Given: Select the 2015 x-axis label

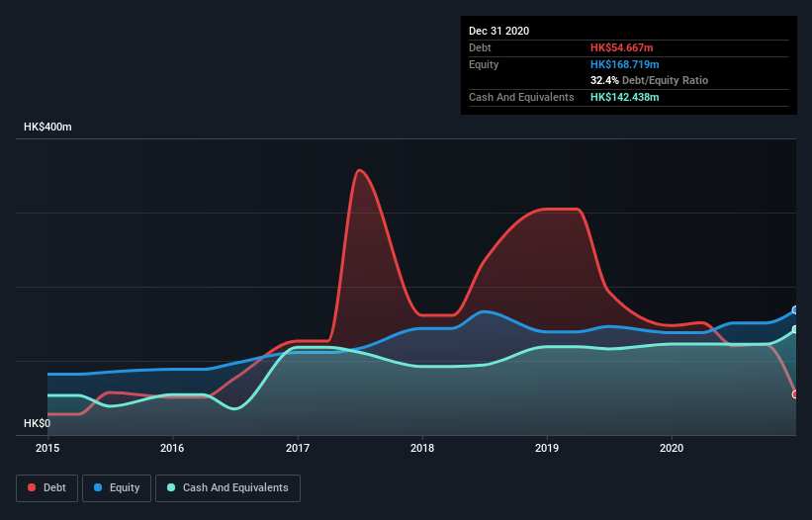Looking at the screenshot, I should click(47, 448).
